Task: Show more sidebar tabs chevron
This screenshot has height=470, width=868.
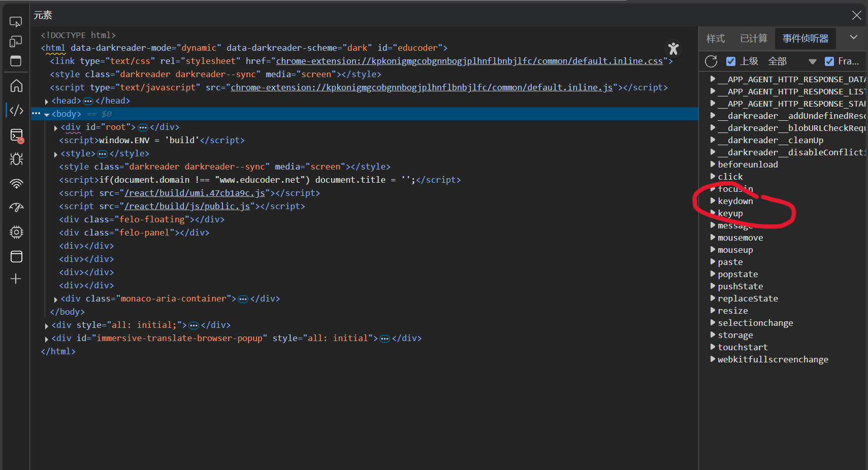Action: pos(854,37)
